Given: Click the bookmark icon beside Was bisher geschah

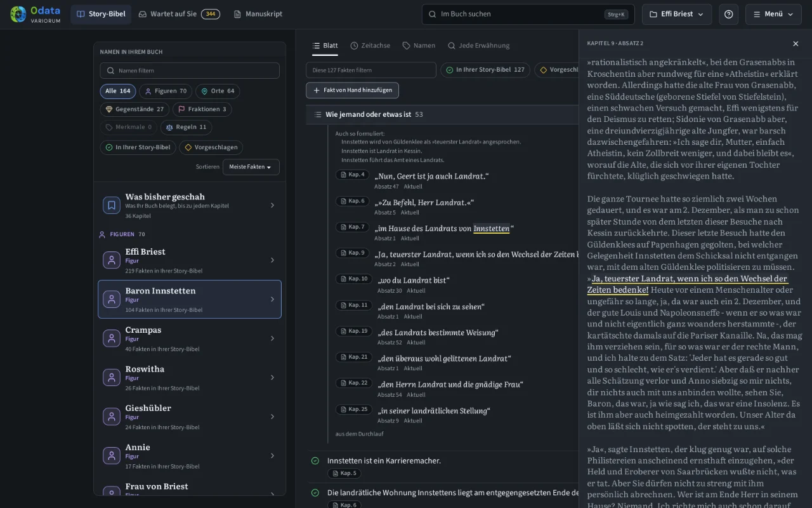Looking at the screenshot, I should tap(112, 205).
